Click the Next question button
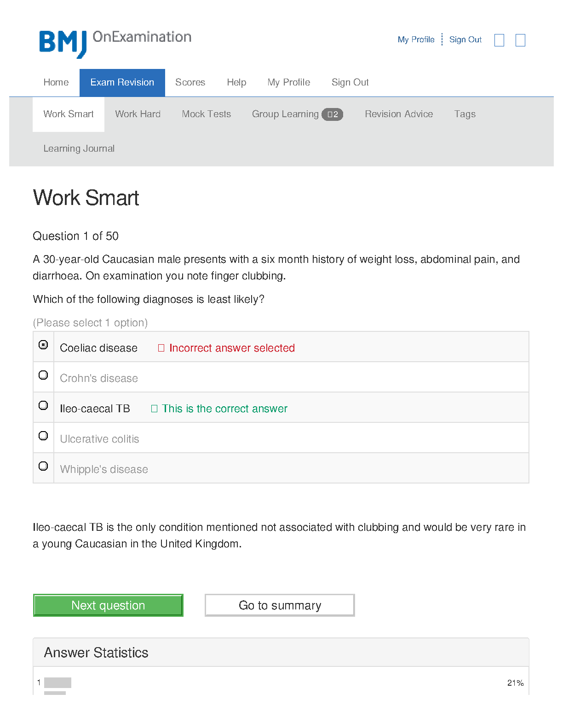This screenshot has width=563, height=728. (x=108, y=605)
